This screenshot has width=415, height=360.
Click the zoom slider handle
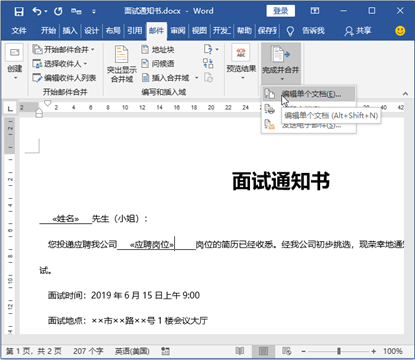(339, 351)
